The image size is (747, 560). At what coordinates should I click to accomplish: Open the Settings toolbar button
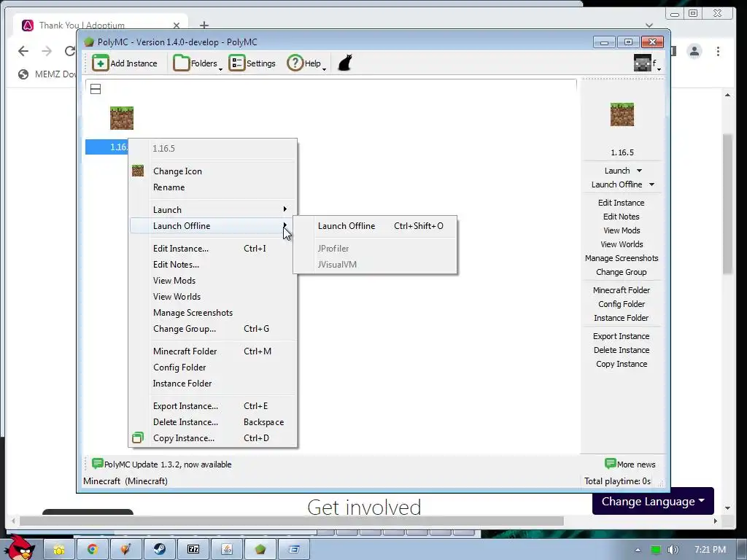pos(252,63)
